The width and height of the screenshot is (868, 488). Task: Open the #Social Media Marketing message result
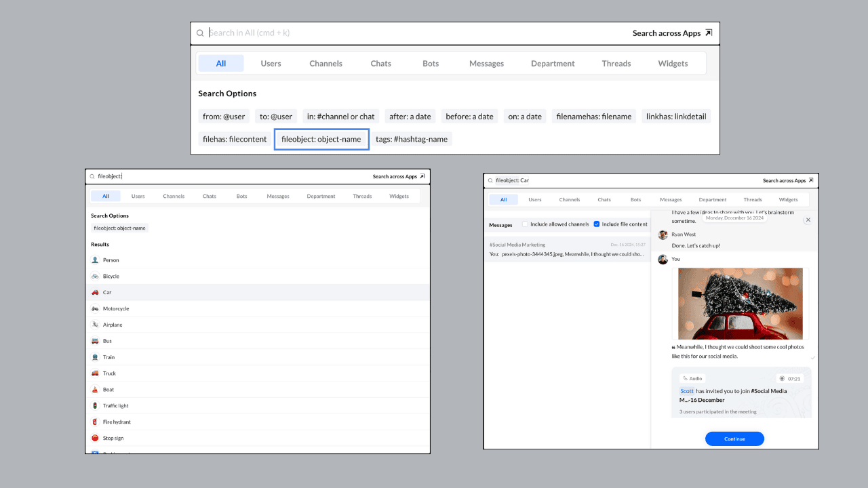pos(567,249)
